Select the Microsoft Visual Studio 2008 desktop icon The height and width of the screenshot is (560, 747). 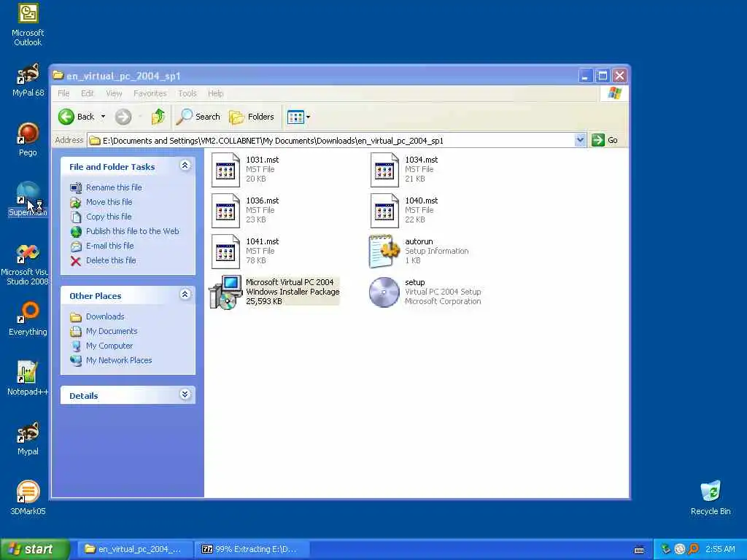point(26,265)
